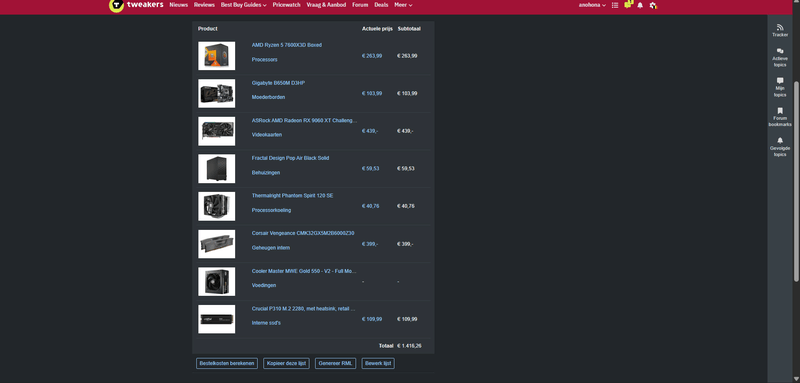Click the Kopieer deze lijst button

pyautogui.click(x=286, y=364)
